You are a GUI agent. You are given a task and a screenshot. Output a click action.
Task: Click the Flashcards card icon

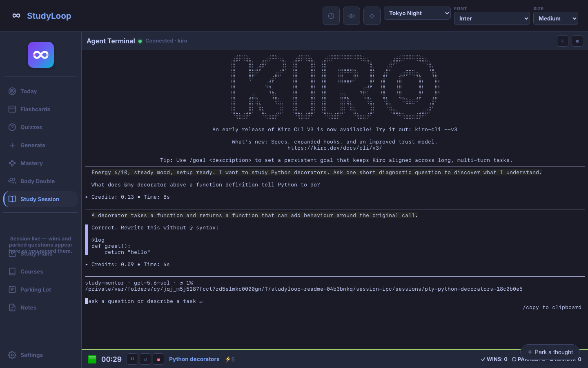coord(12,109)
